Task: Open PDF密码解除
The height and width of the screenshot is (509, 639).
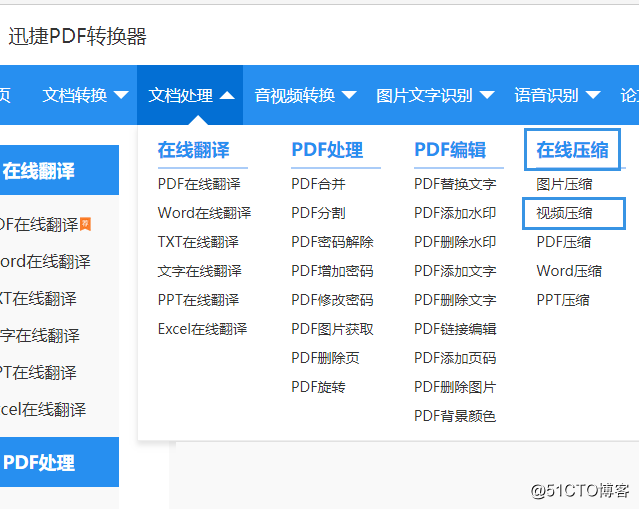Action: click(332, 242)
